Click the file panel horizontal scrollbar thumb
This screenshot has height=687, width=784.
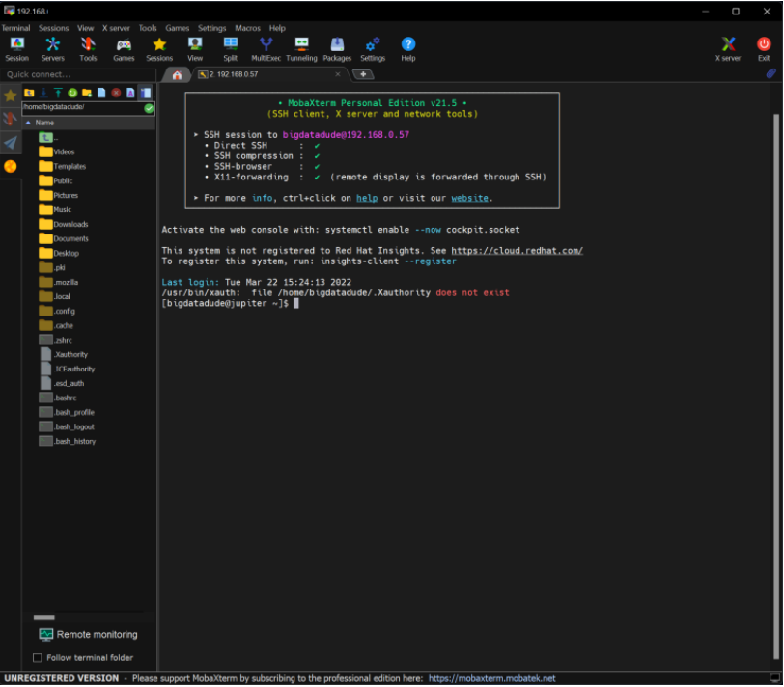click(x=44, y=618)
